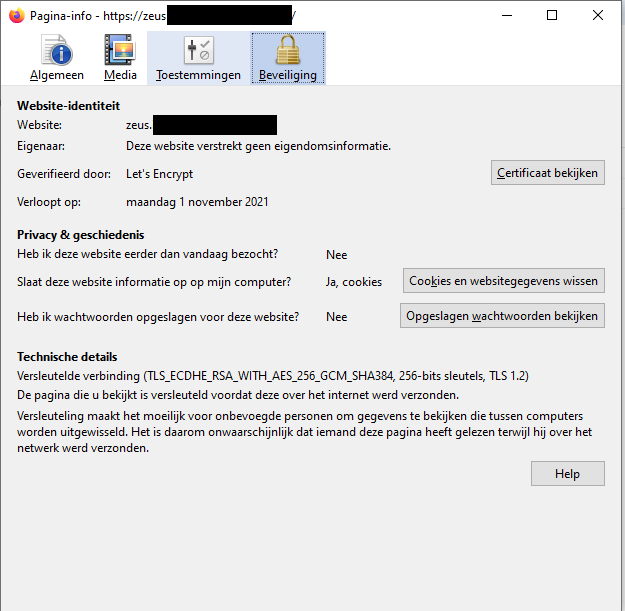This screenshot has width=625, height=611.
Task: Click the Eigenaar no ownership info text
Action: (258, 146)
